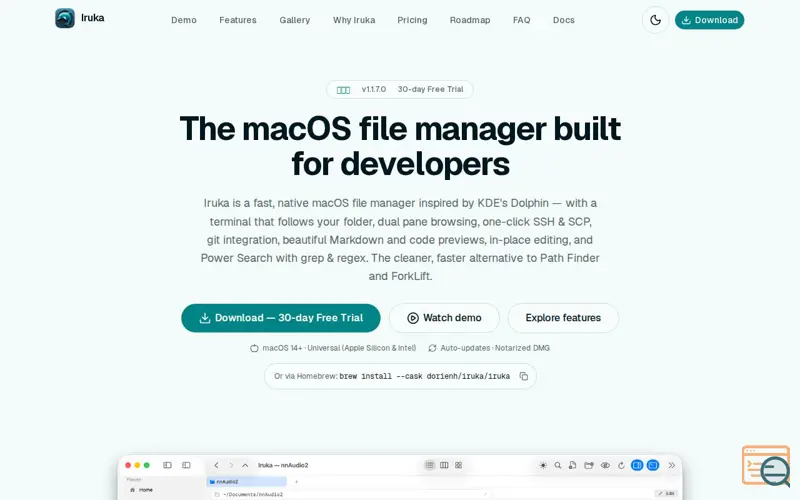
Task: Go to the Gallery section
Action: pyautogui.click(x=294, y=20)
